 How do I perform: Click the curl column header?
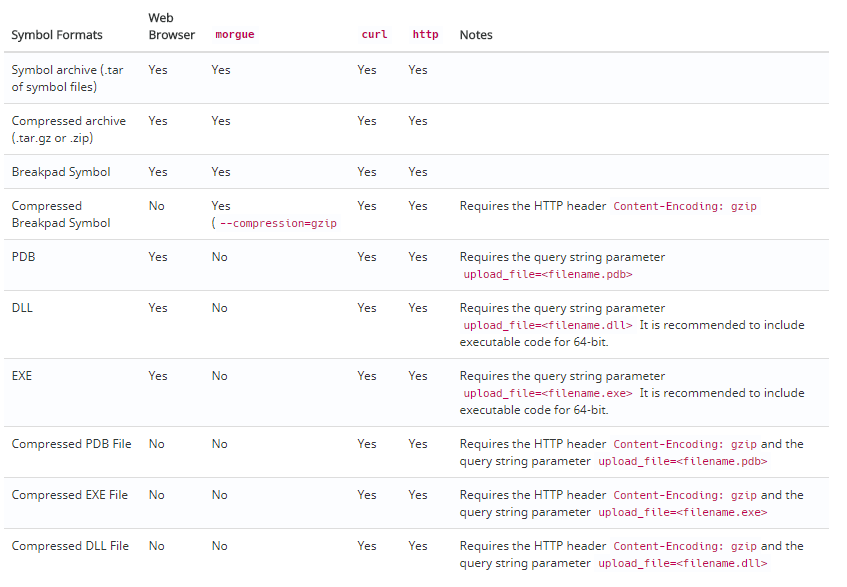(x=374, y=35)
